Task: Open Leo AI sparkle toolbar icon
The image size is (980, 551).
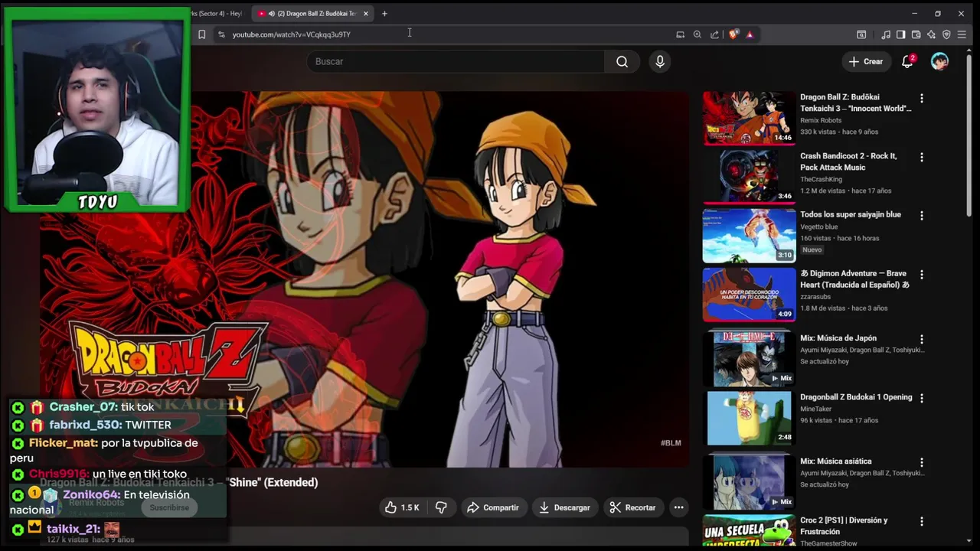Action: (931, 34)
